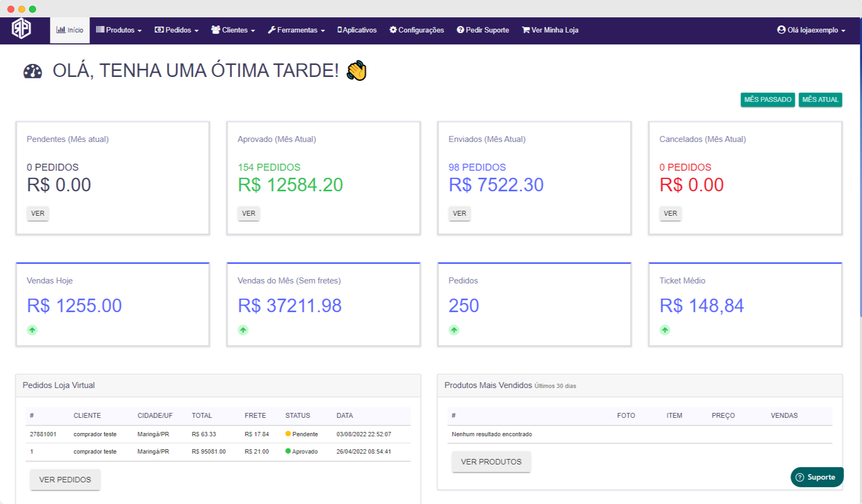The image size is (862, 504).
Task: Expand the Produtos dropdown caret
Action: 139,31
